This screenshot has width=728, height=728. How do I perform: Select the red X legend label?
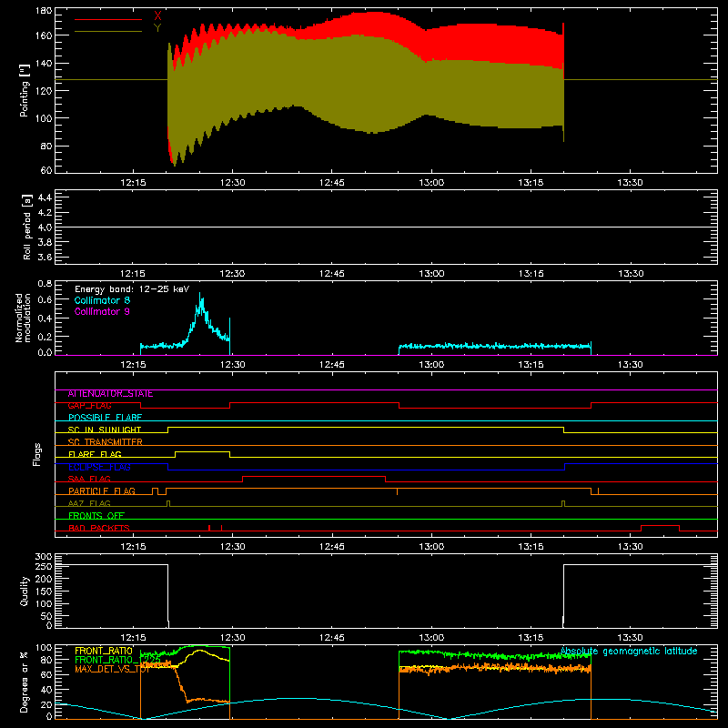coord(157,16)
